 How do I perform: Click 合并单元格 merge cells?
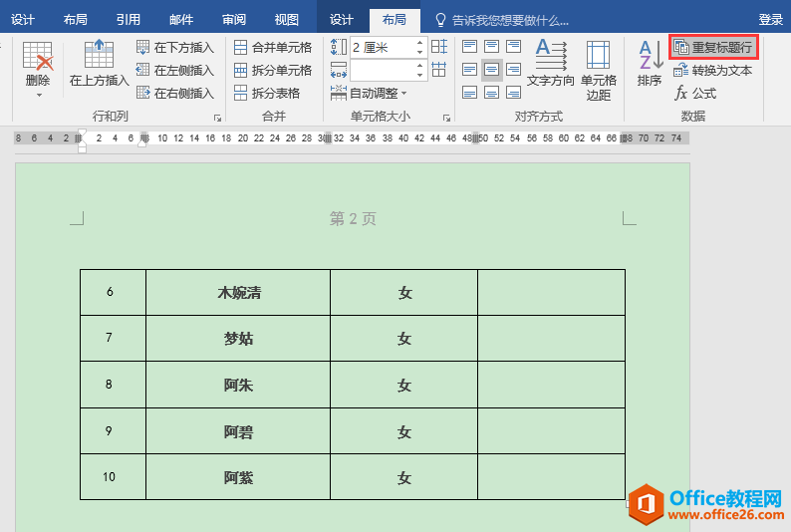pos(273,48)
